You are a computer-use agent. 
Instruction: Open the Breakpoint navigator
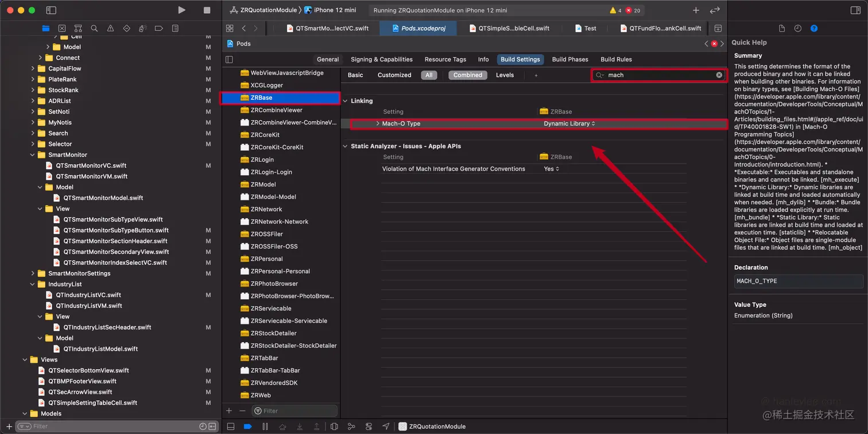pyautogui.click(x=159, y=28)
